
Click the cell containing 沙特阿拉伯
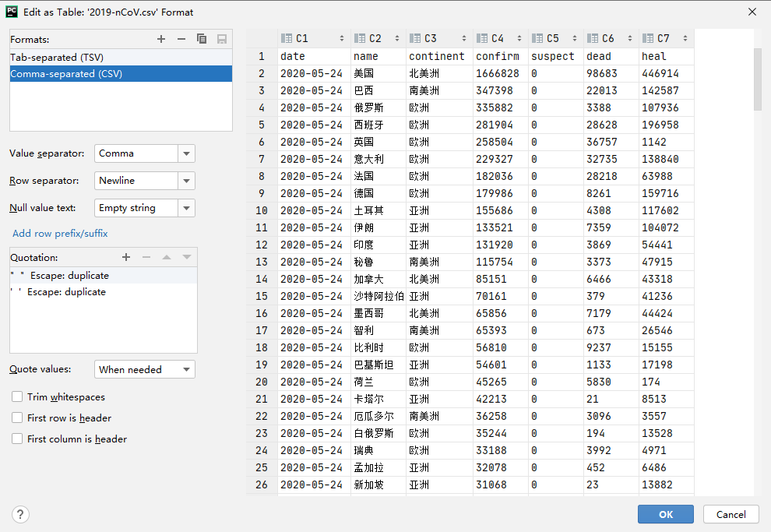(378, 296)
